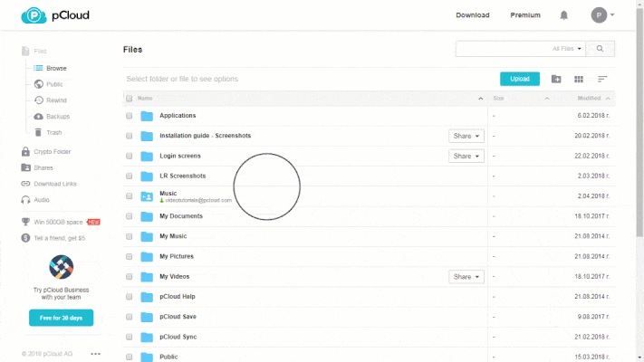Check the pCloud Sync checkbox

[x=129, y=337]
